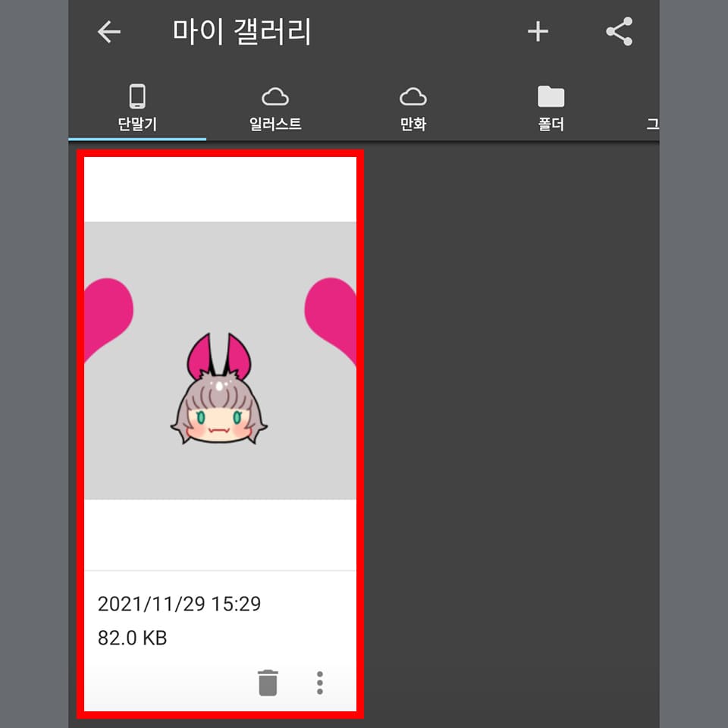Open the three-dot menu on the artwork card

[319, 682]
